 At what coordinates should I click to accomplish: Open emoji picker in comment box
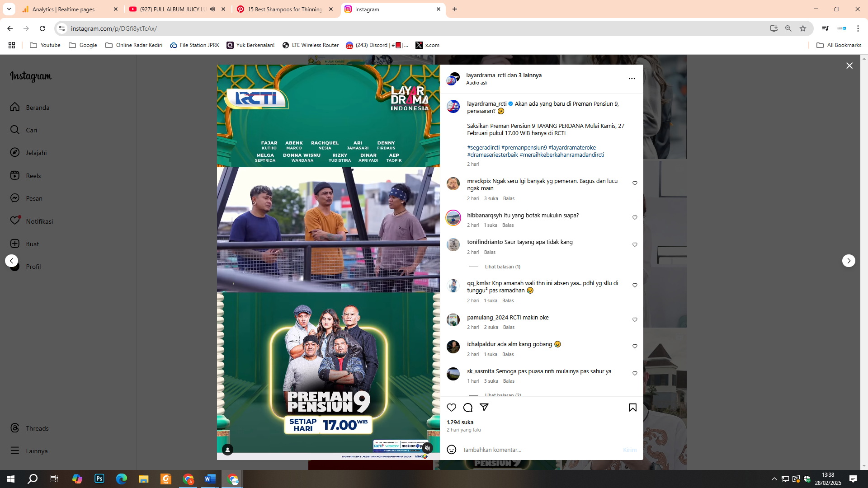451,450
